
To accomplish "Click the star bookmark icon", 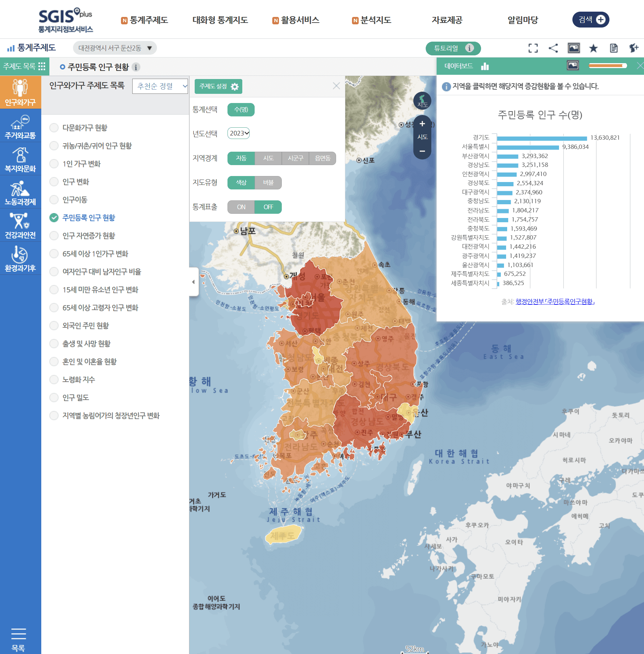I will click(x=593, y=48).
